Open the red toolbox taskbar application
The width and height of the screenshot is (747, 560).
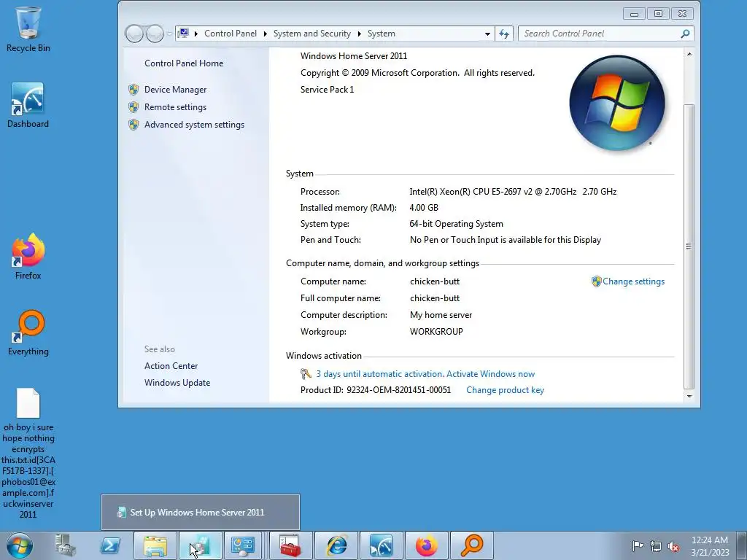[290, 545]
